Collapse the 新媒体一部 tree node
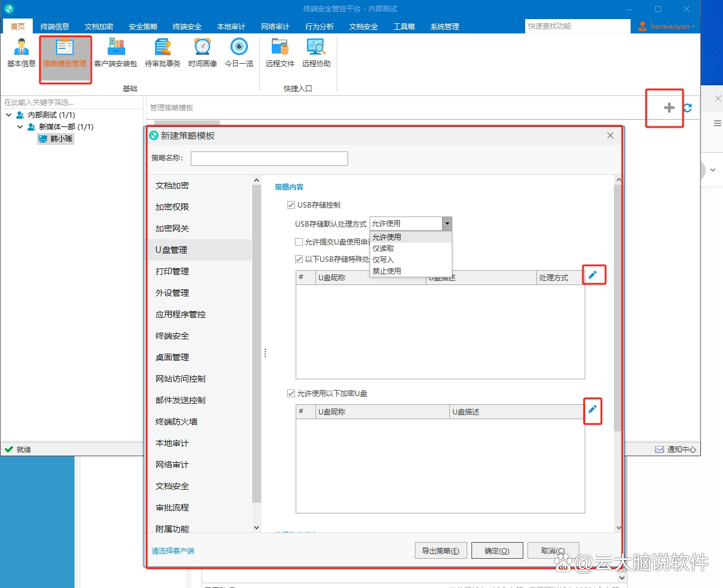 point(20,127)
